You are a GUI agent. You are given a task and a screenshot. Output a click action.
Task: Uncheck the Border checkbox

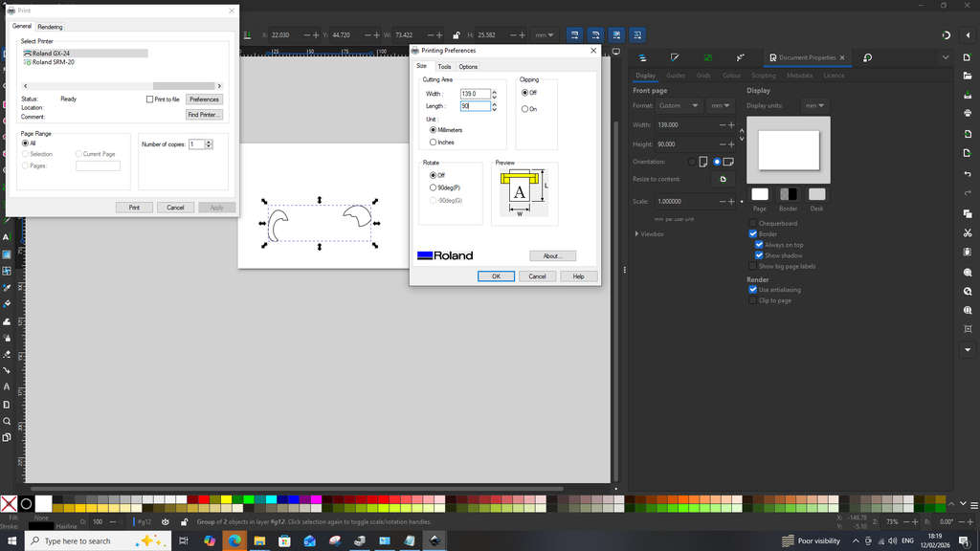click(753, 233)
